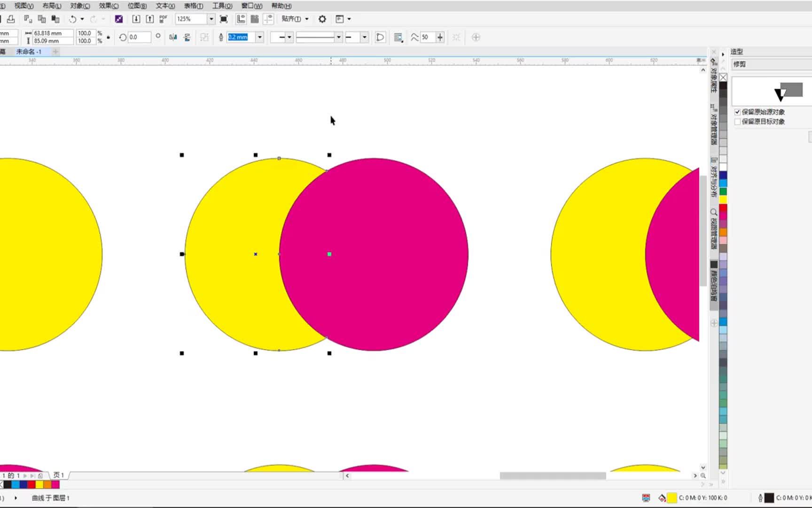Viewport: 812px width, 508px height.
Task: Click the new document plus tab
Action: [x=55, y=52]
